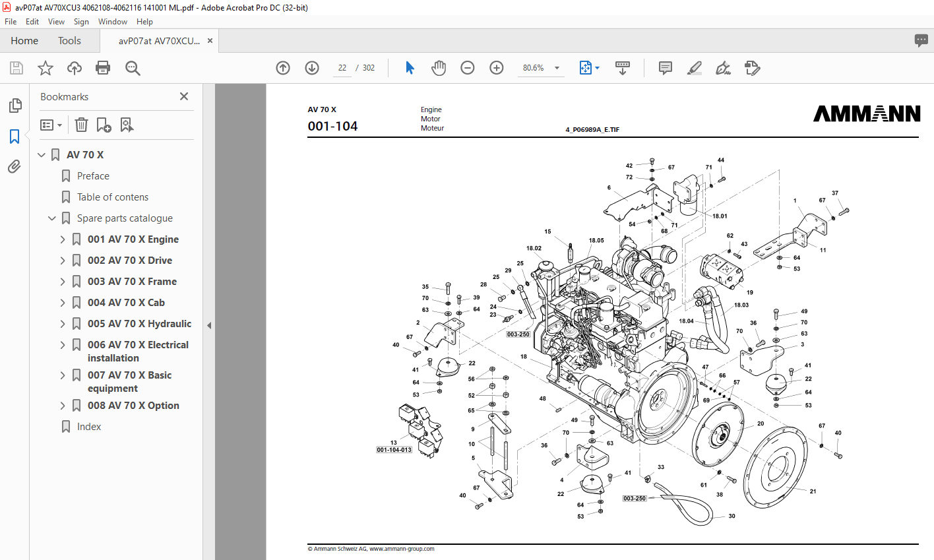Open the Preface bookmark
This screenshot has width=934, height=560.
tap(93, 176)
